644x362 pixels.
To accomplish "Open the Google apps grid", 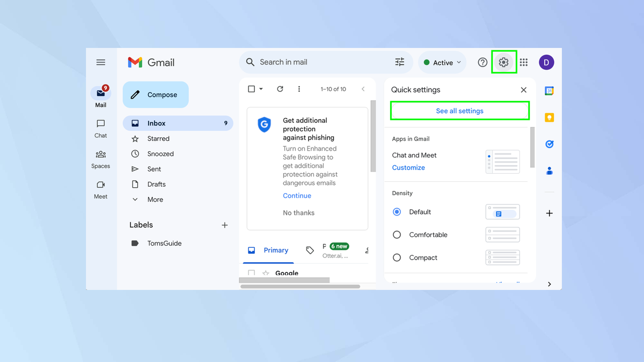I will point(523,62).
